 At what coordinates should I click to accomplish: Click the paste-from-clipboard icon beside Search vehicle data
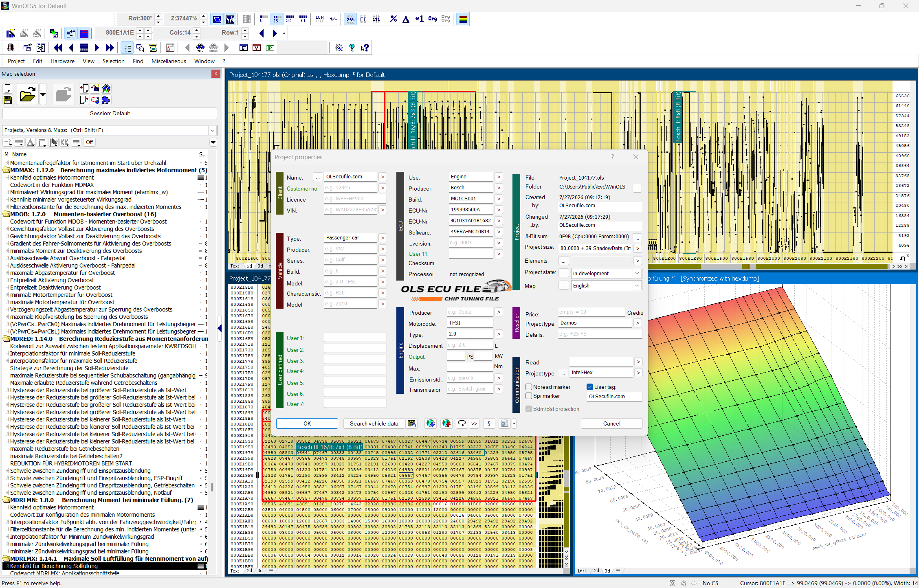coord(412,423)
